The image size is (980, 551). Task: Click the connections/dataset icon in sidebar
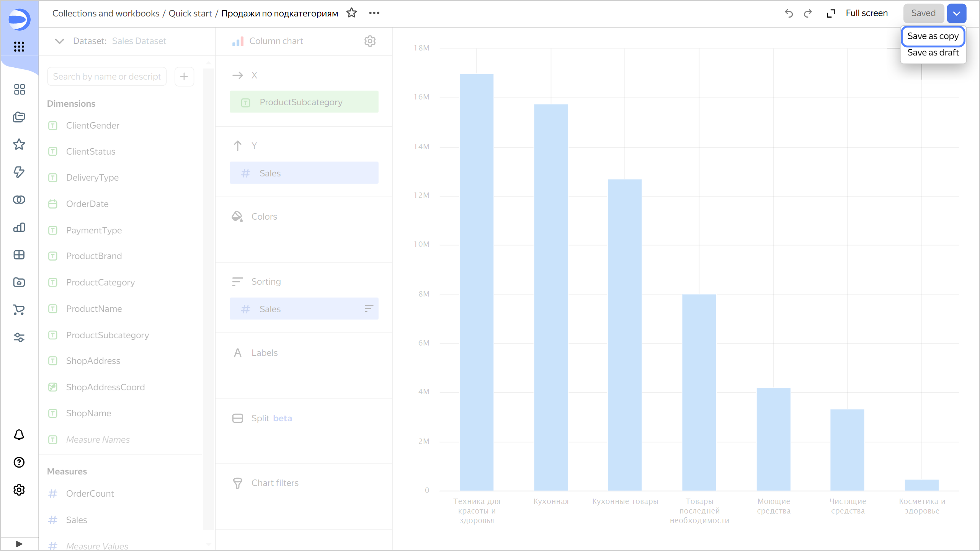[x=19, y=200]
